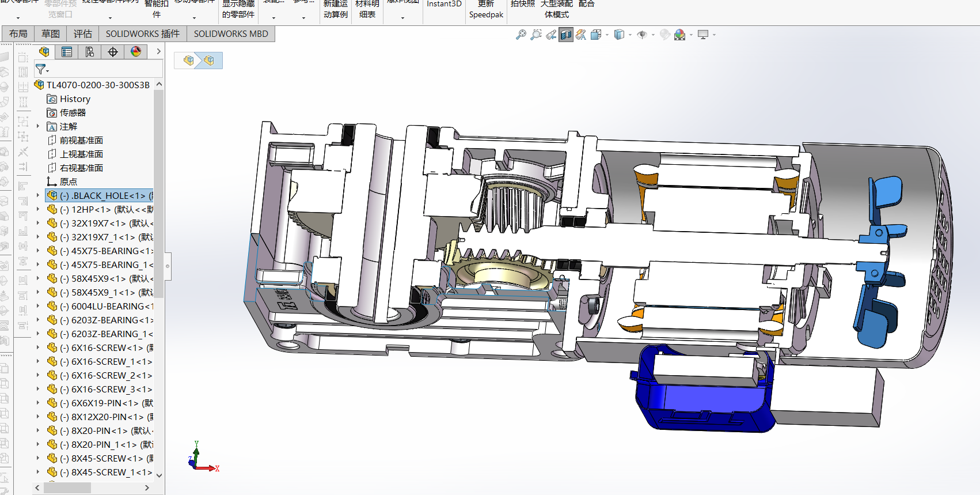Open the DisplayManager tab

click(x=136, y=52)
